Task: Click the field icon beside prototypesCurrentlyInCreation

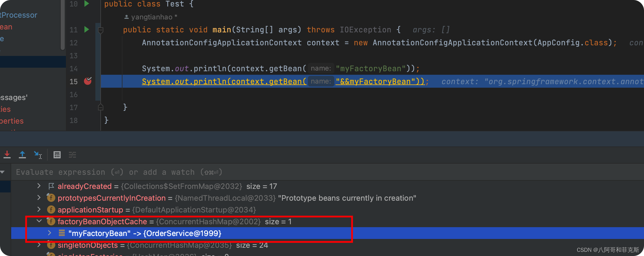Action: [51, 198]
